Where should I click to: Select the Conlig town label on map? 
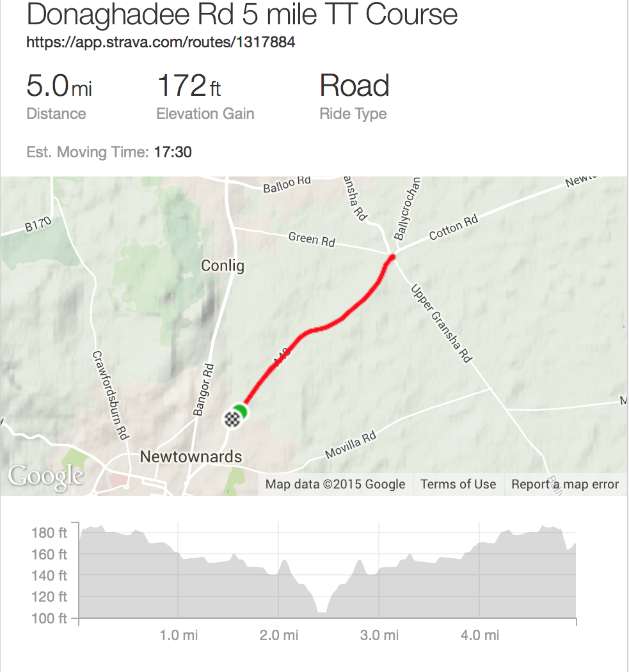223,265
